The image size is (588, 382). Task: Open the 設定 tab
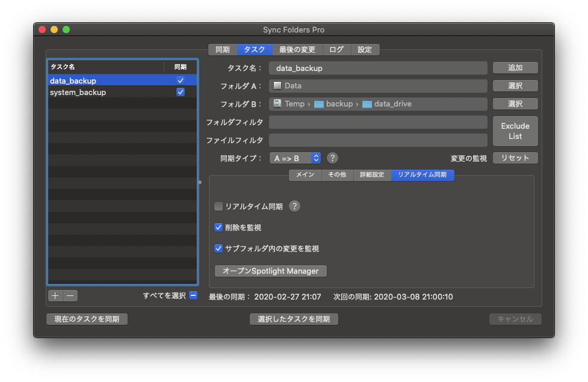coord(365,49)
